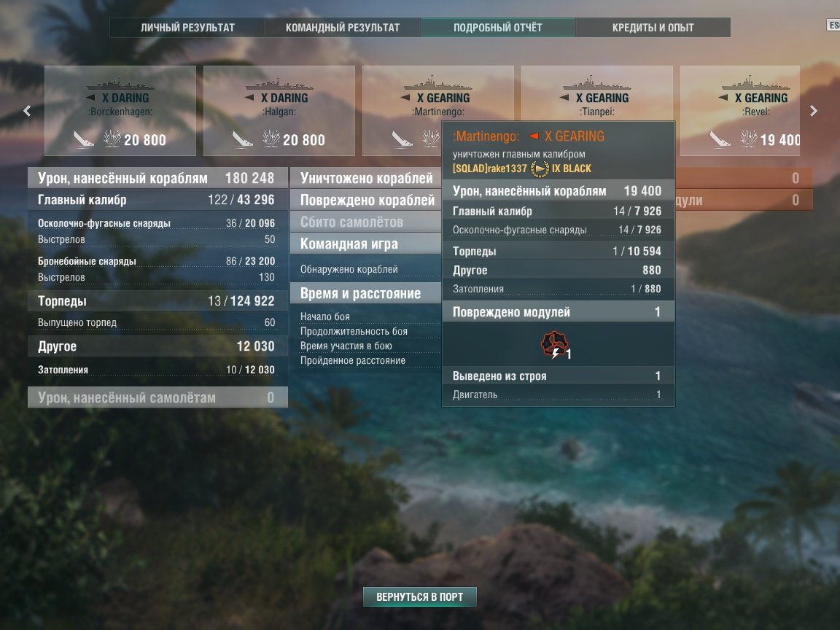The width and height of the screenshot is (840, 630).
Task: Open the Командный результат tab
Action: (x=343, y=27)
